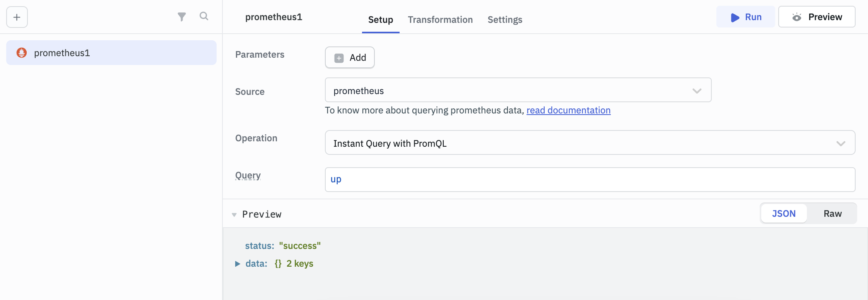Screen dimensions: 868x300
Task: Switch to the Setup tab
Action: [x=381, y=20]
